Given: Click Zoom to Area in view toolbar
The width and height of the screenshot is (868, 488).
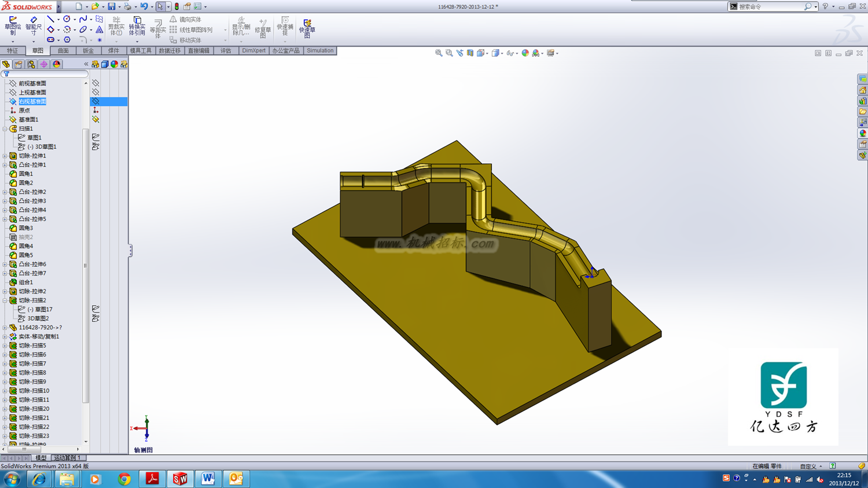Looking at the screenshot, I should [x=449, y=53].
